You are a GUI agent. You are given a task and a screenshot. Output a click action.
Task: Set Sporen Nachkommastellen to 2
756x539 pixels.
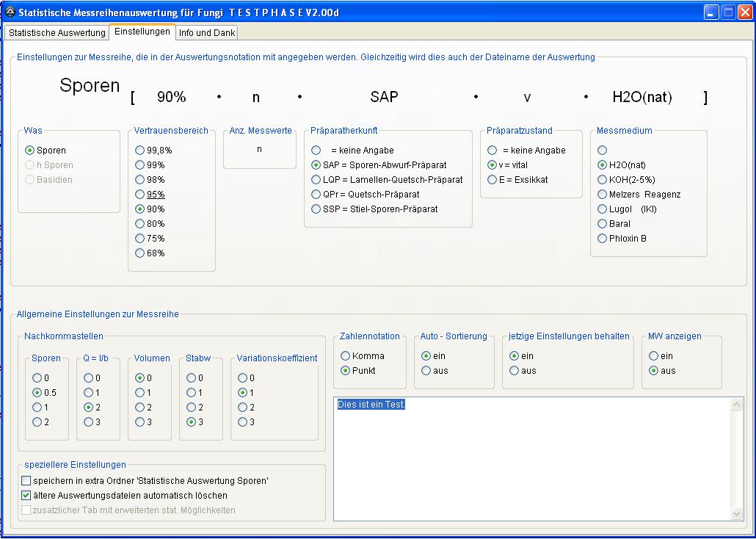pyautogui.click(x=37, y=422)
